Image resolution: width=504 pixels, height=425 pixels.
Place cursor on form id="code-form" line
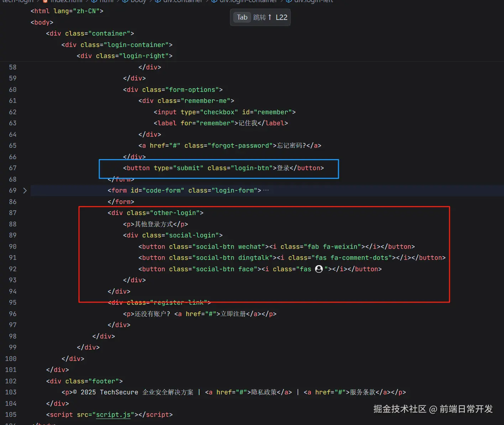(x=184, y=190)
